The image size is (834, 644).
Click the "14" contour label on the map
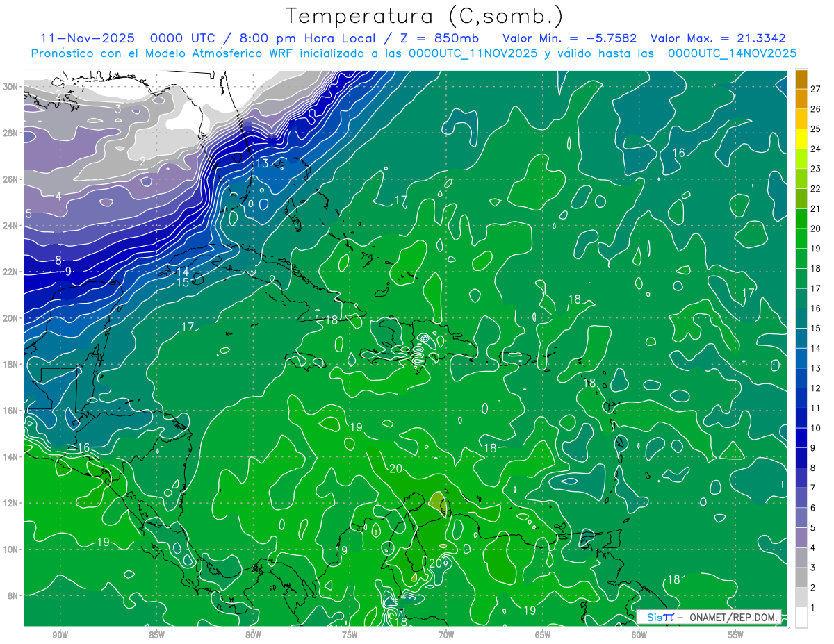pos(183,272)
